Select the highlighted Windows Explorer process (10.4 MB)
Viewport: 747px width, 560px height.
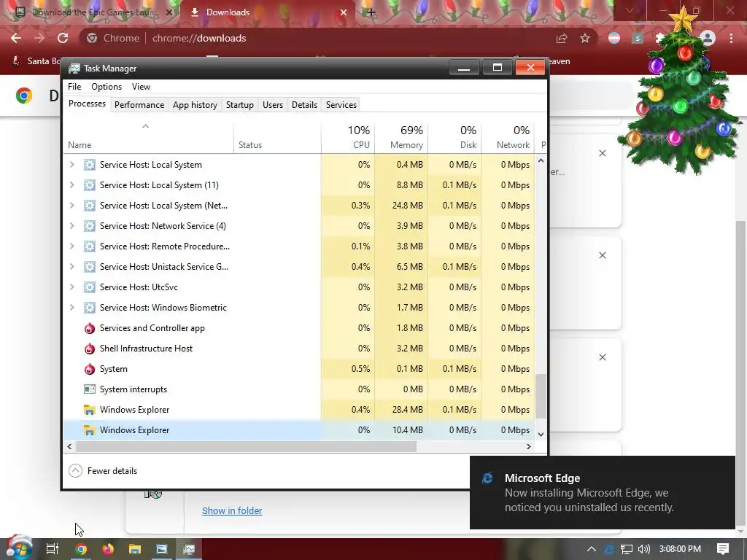[x=299, y=430]
